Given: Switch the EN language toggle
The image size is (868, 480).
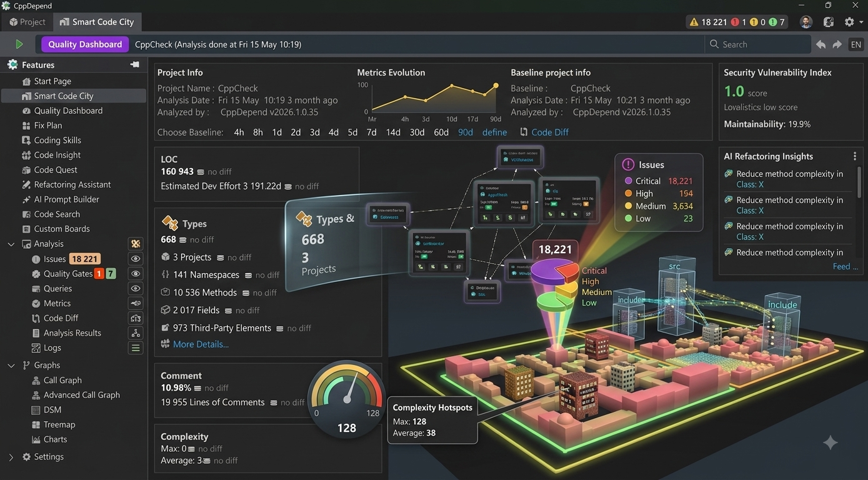Looking at the screenshot, I should tap(856, 44).
